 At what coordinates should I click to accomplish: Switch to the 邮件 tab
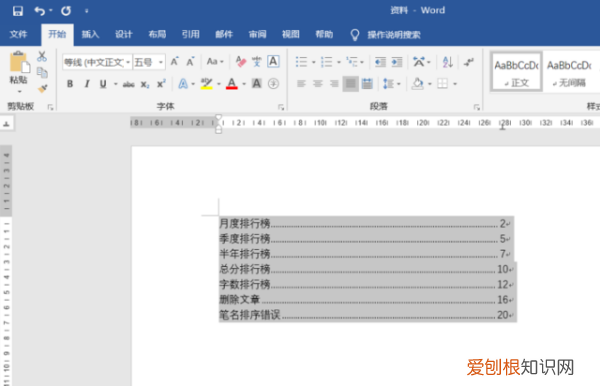pos(224,34)
